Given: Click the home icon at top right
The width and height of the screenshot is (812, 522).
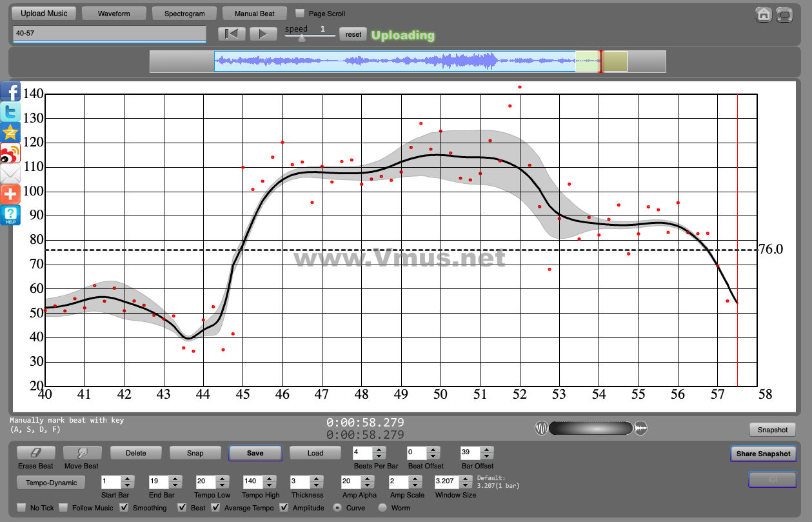Looking at the screenshot, I should (764, 14).
